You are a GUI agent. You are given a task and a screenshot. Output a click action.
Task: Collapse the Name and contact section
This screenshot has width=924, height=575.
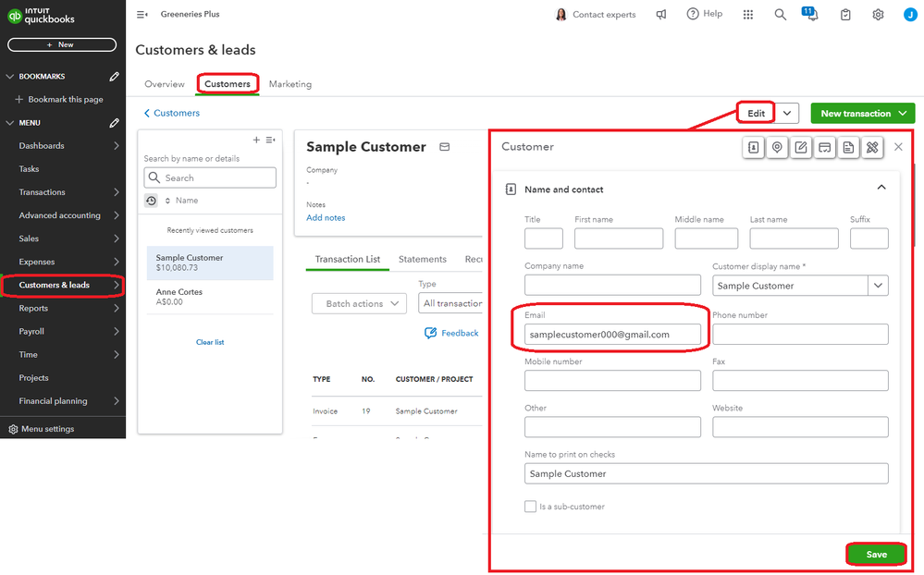pyautogui.click(x=881, y=188)
